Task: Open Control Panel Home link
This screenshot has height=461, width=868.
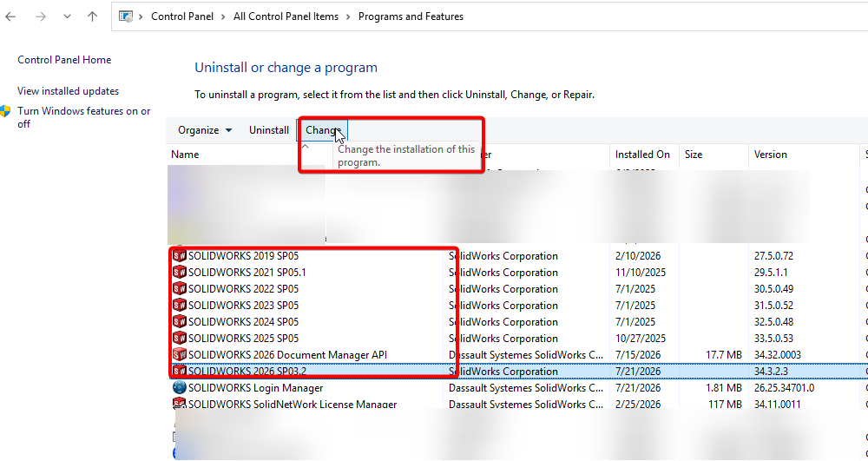Action: pos(64,60)
